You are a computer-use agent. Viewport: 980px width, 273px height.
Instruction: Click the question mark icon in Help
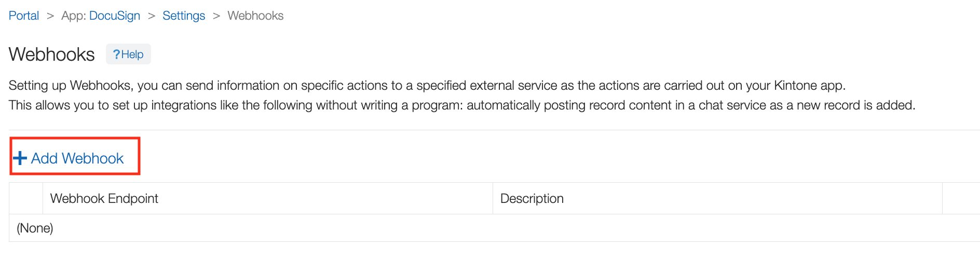click(116, 54)
